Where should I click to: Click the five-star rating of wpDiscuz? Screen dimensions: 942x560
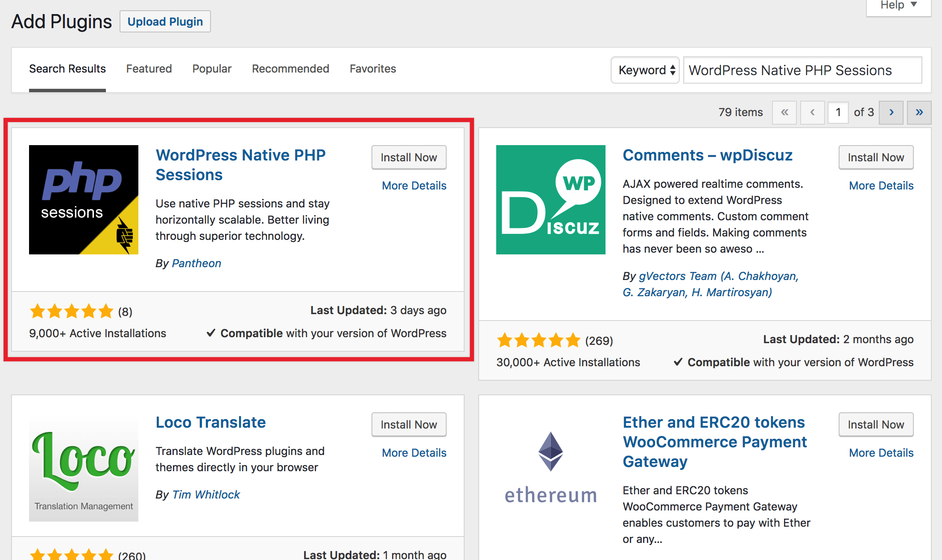tap(538, 340)
